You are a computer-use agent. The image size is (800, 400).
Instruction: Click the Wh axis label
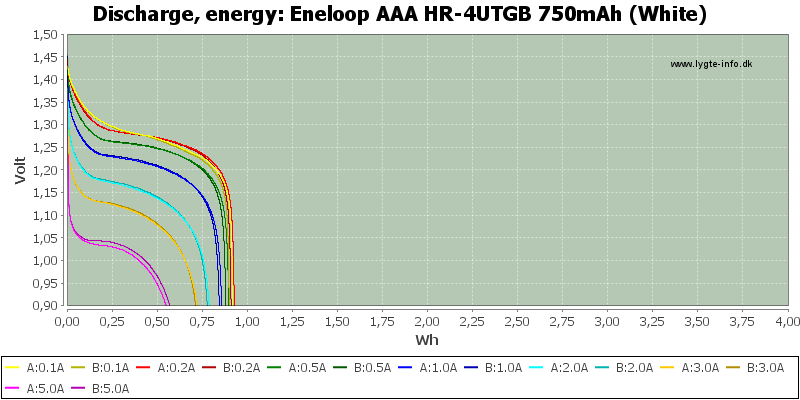pos(427,339)
